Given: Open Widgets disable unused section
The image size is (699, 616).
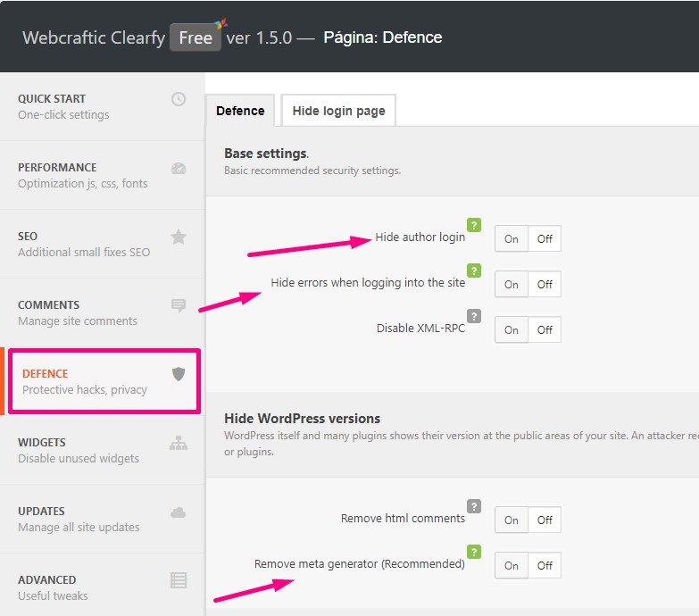Looking at the screenshot, I should coord(103,450).
